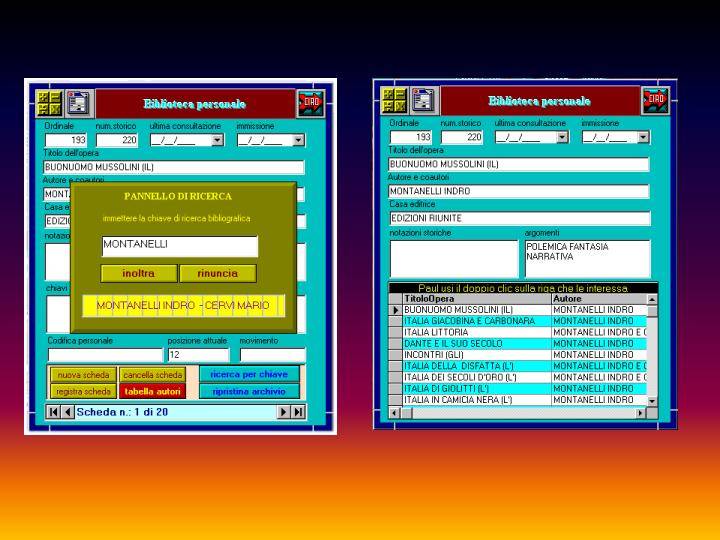This screenshot has height=540, width=720.
Task: Select row ITALIA DI GIOLITTI (L')
Action: 524,388
